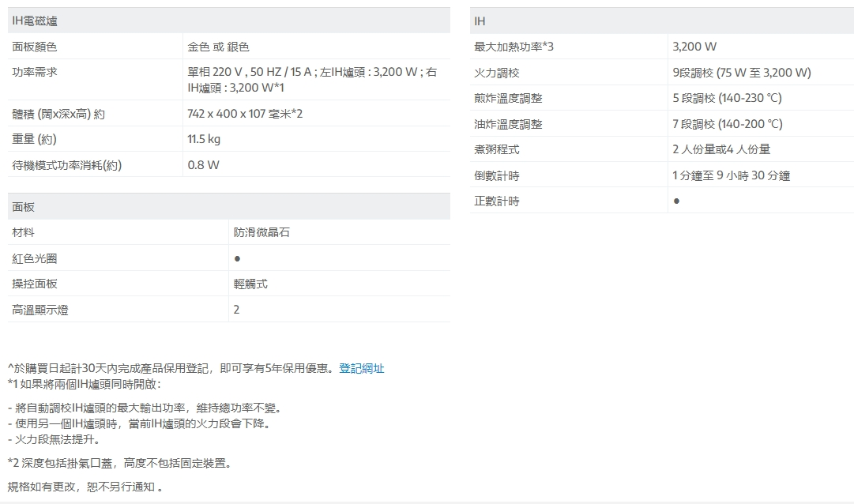854x504 pixels.
Task: Click the 9段調校 火力調校 value
Action: pyautogui.click(x=741, y=73)
